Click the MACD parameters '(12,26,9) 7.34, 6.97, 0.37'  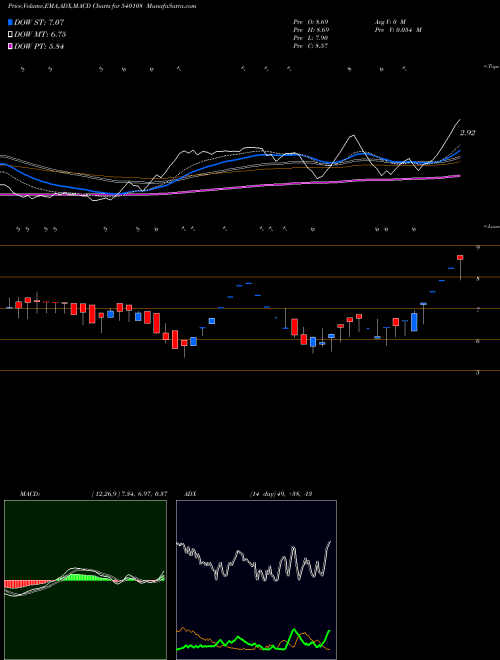pos(129,494)
